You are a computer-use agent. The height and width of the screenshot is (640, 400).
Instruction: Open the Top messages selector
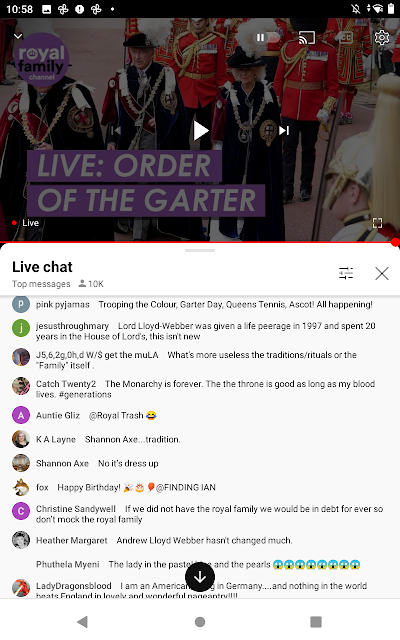pos(41,284)
